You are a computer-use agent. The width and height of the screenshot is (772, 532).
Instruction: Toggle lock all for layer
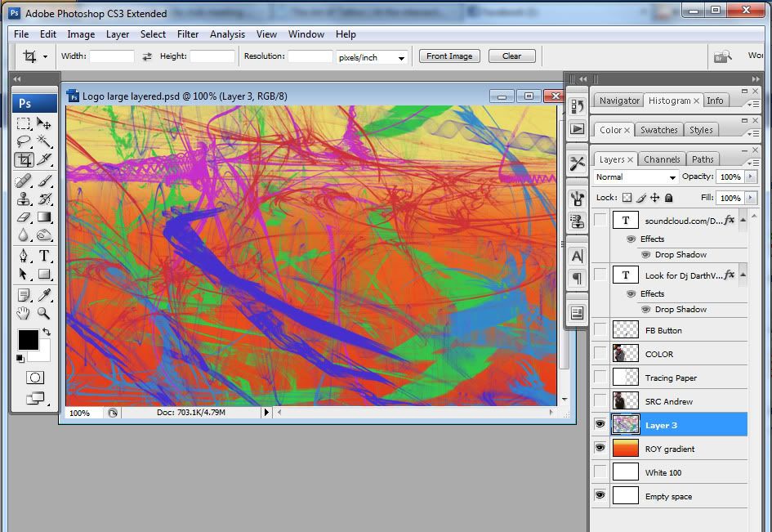pyautogui.click(x=668, y=198)
